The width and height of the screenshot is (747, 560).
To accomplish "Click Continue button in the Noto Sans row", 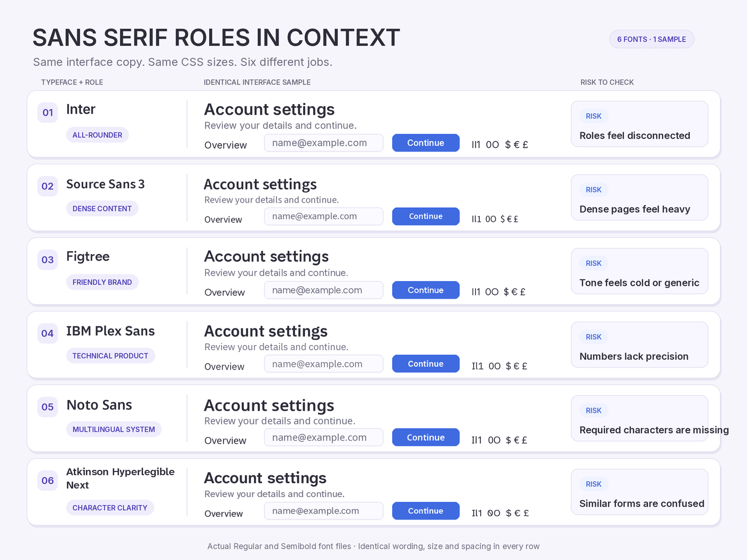I will pos(426,437).
